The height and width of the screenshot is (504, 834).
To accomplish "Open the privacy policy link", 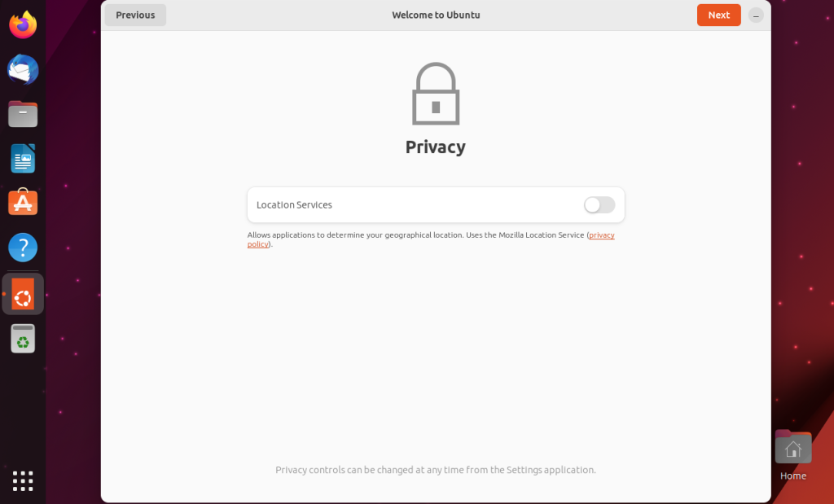I will pyautogui.click(x=602, y=235).
